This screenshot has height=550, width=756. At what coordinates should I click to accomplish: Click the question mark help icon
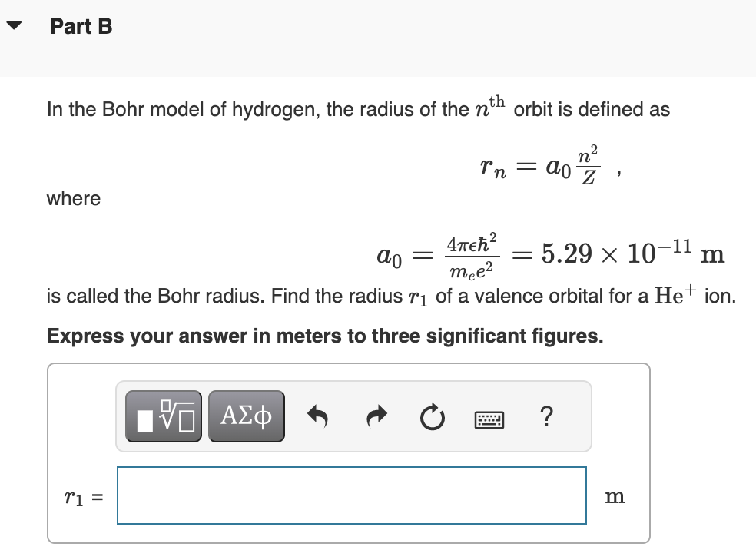pos(546,417)
